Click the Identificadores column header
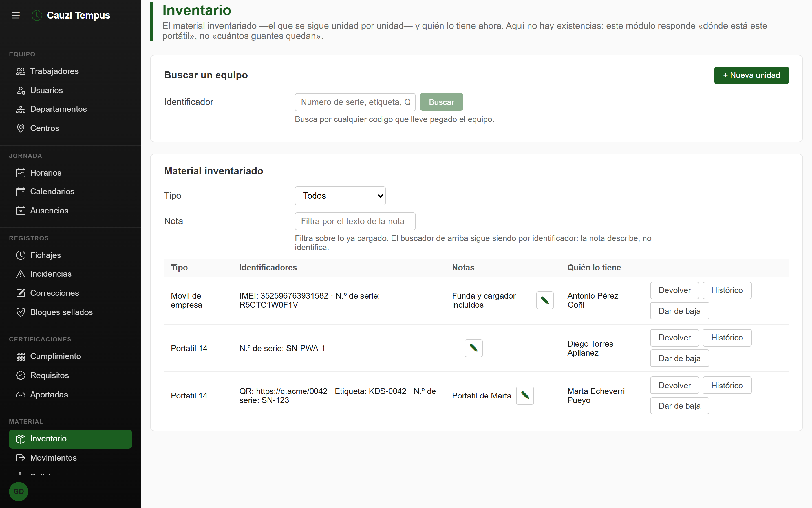This screenshot has height=508, width=812. pos(268,268)
